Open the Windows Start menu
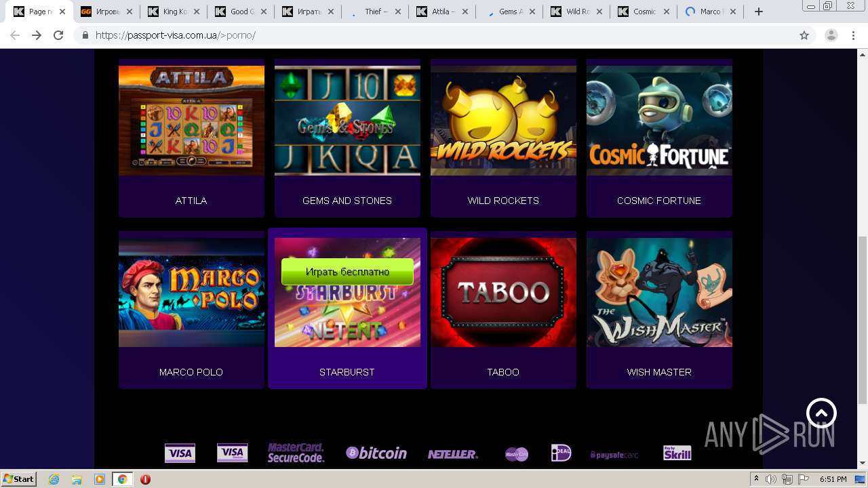This screenshot has height=488, width=868. coord(19,479)
